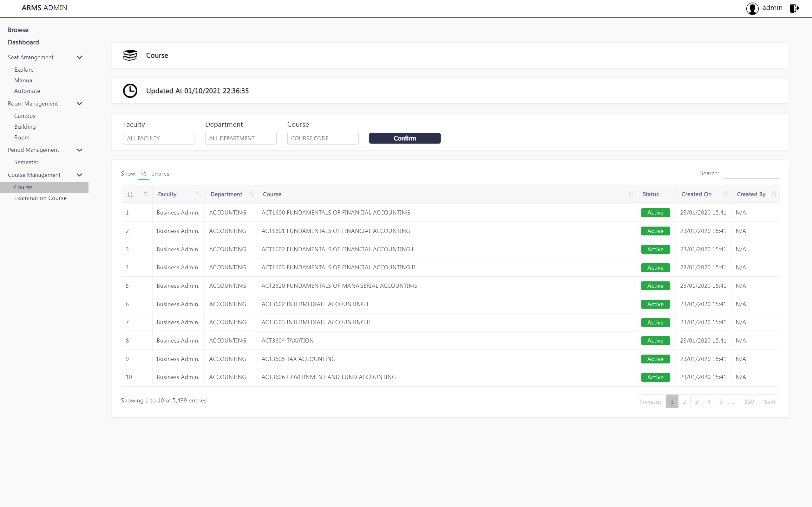This screenshot has width=812, height=507.
Task: Click the admin user avatar icon
Action: tap(752, 8)
